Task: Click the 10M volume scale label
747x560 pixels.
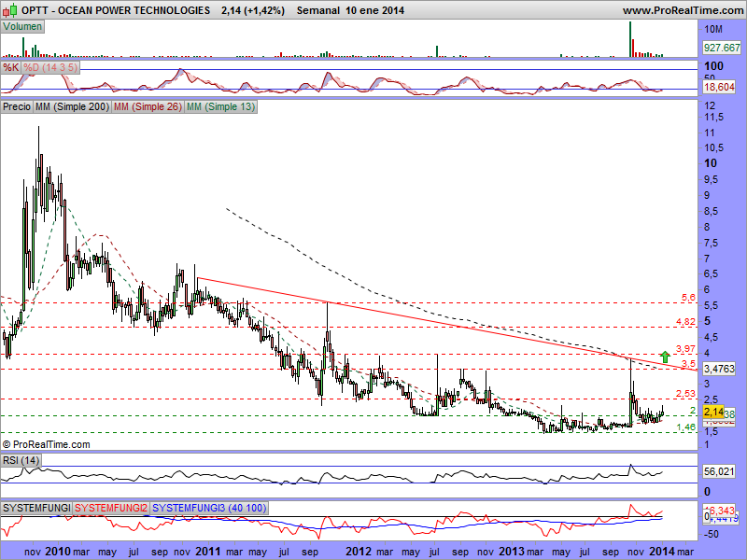Action: coord(713,30)
